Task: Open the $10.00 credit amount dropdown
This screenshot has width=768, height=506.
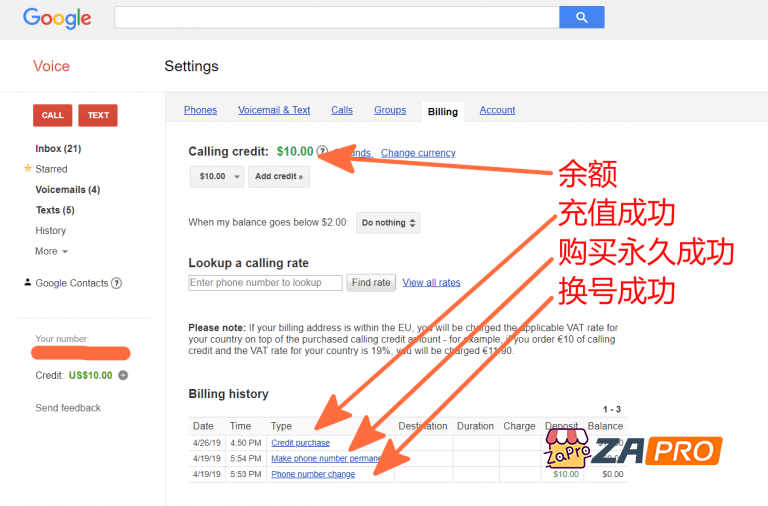Action: pyautogui.click(x=217, y=176)
